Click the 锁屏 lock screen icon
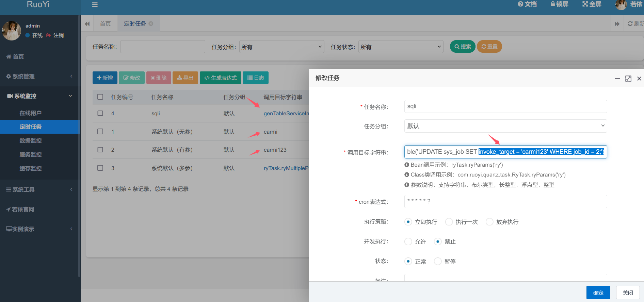Image resolution: width=644 pixels, height=302 pixels. click(560, 4)
